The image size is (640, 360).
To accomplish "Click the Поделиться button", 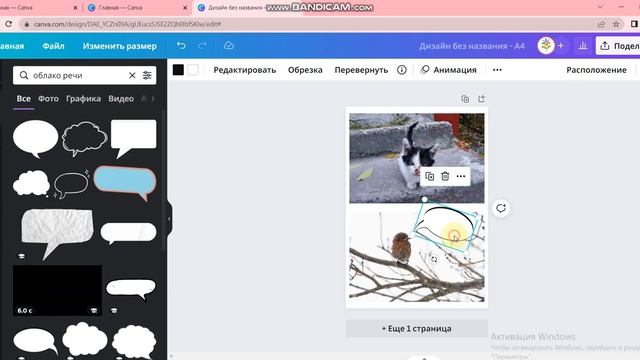I will 618,46.
